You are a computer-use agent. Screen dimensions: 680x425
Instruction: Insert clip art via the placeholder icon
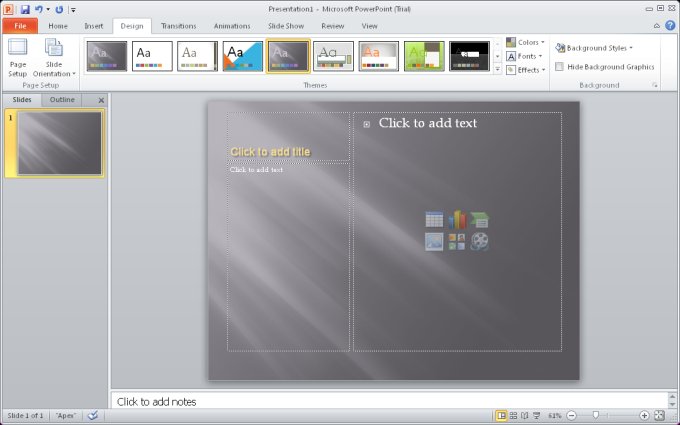coord(457,242)
